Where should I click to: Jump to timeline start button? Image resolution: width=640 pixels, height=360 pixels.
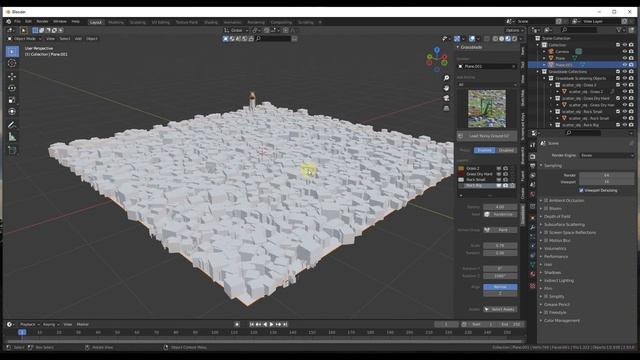[252, 324]
